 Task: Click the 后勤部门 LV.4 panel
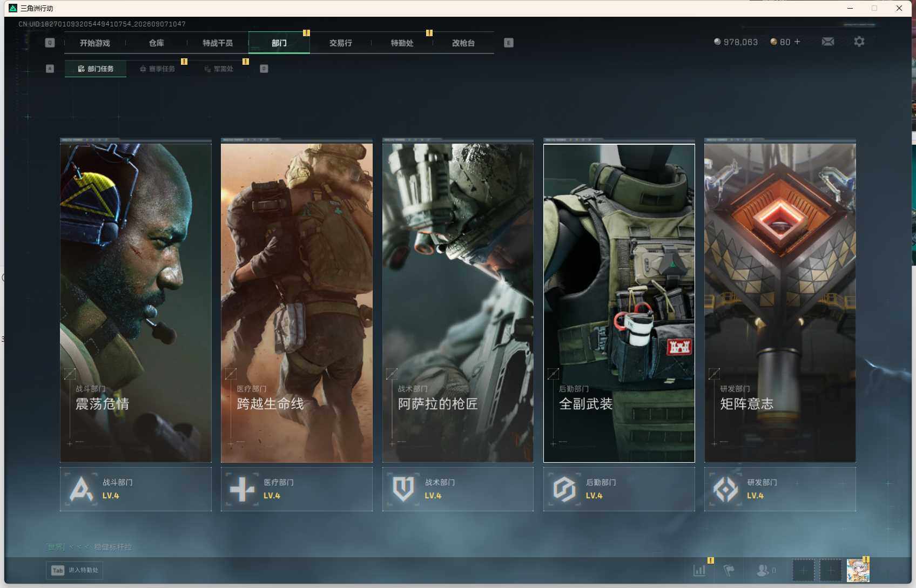(619, 489)
